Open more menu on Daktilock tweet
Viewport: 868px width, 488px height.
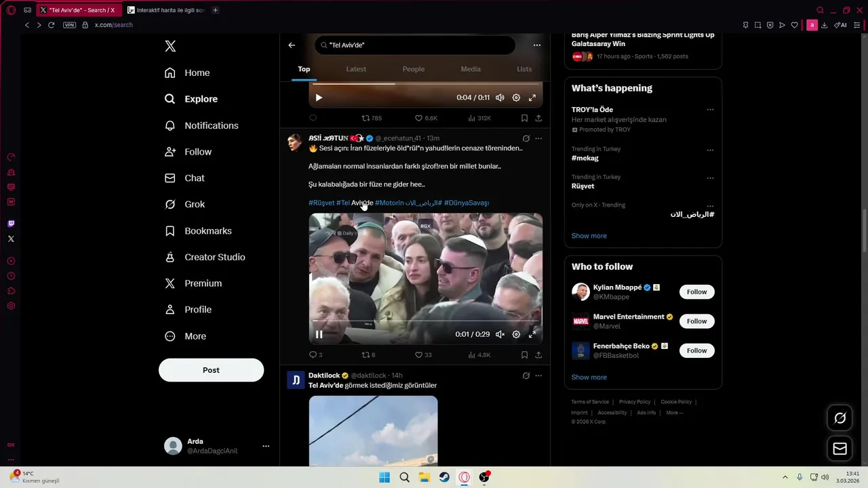tap(538, 375)
